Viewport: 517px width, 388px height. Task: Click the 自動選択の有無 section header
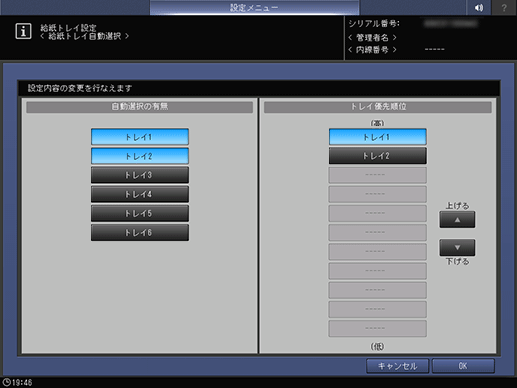click(139, 107)
